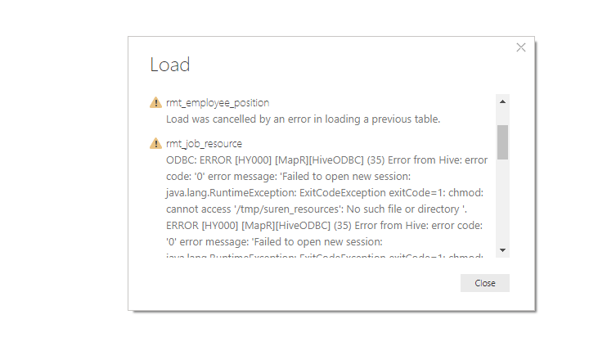Image resolution: width=598 pixels, height=364 pixels.
Task: Click the scrollbar thumb in error list
Action: (x=502, y=142)
